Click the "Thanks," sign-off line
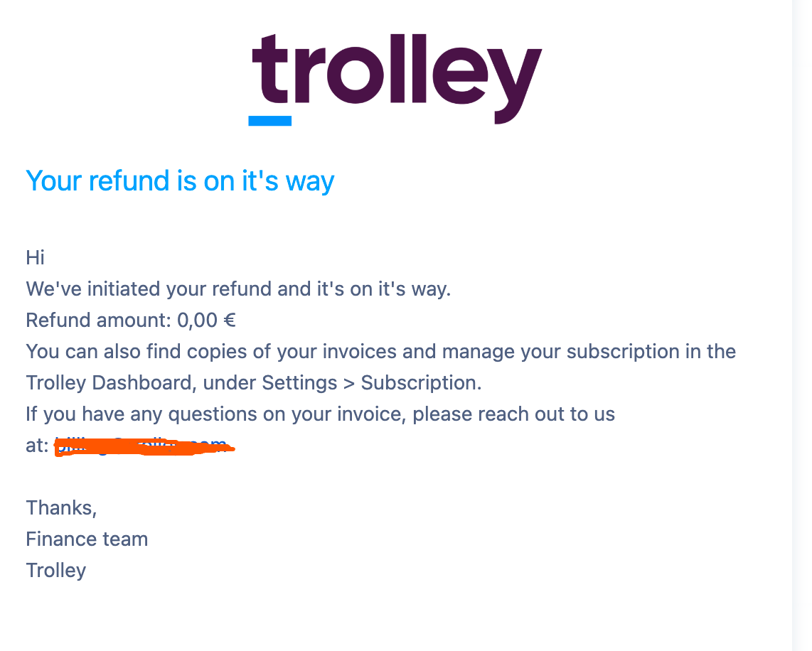This screenshot has height=651, width=812. click(61, 508)
